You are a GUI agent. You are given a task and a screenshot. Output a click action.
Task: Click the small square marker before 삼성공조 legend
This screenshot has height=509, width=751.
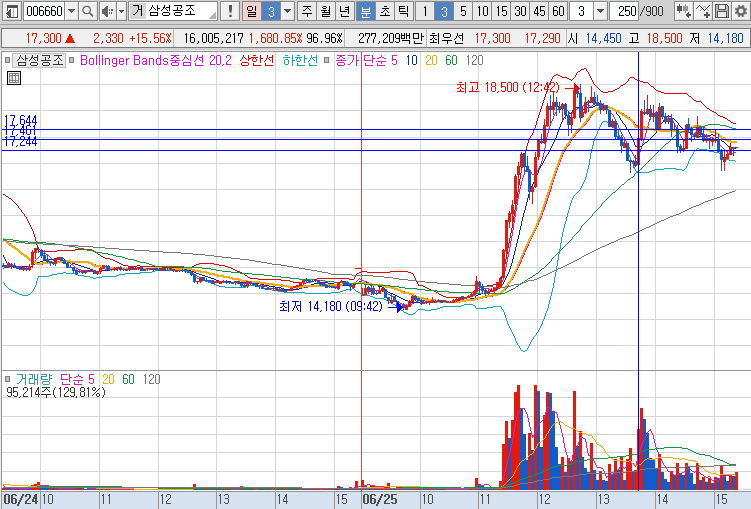[x=8, y=60]
